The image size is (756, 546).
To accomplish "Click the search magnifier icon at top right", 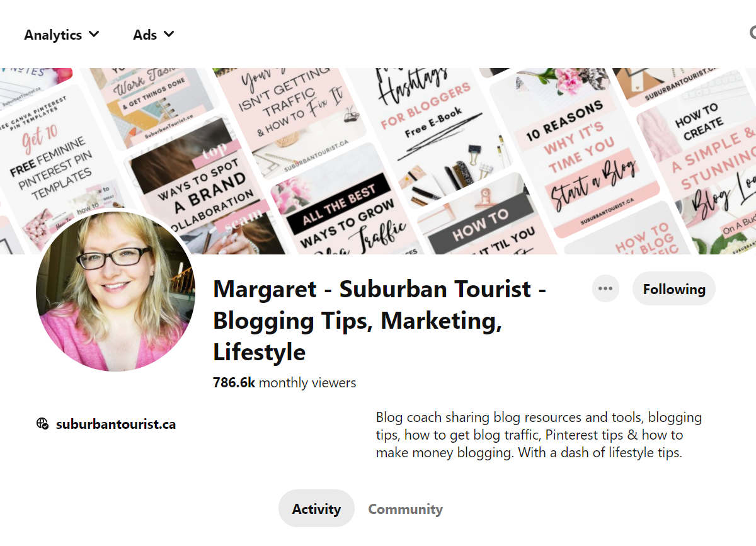I will (x=752, y=33).
